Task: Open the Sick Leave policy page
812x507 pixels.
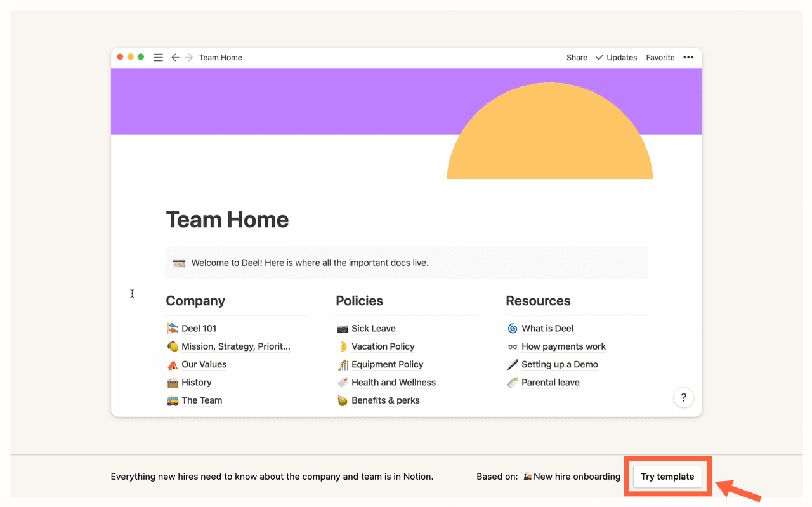Action: coord(374,328)
